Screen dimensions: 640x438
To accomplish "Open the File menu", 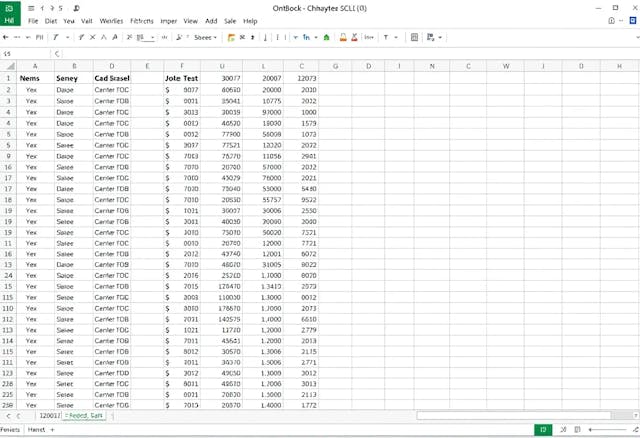I will click(x=33, y=21).
